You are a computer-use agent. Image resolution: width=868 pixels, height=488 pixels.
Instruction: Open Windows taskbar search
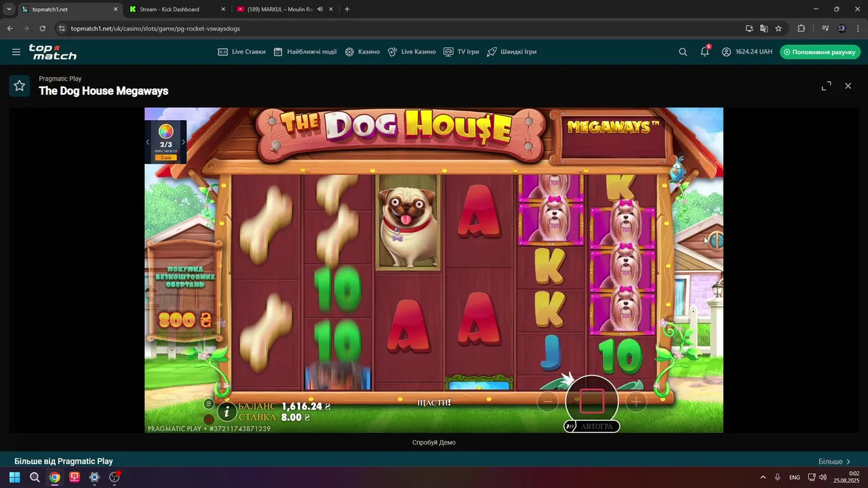point(35,477)
